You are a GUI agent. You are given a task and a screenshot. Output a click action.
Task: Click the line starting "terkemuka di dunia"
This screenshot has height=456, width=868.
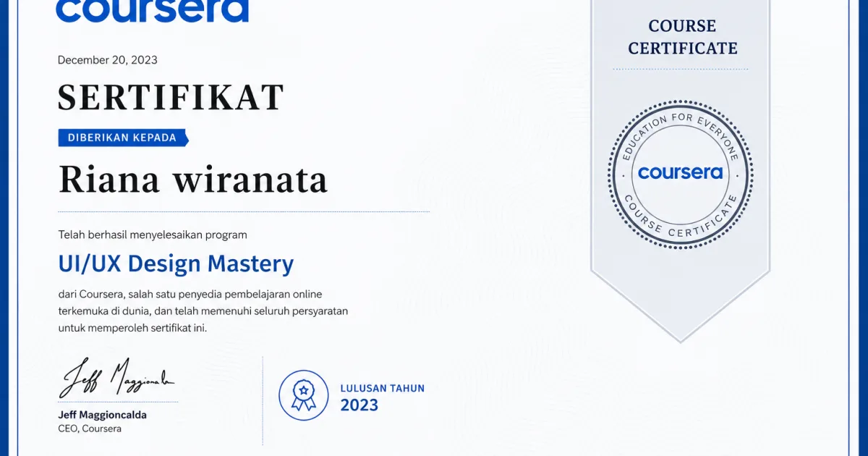tap(203, 311)
